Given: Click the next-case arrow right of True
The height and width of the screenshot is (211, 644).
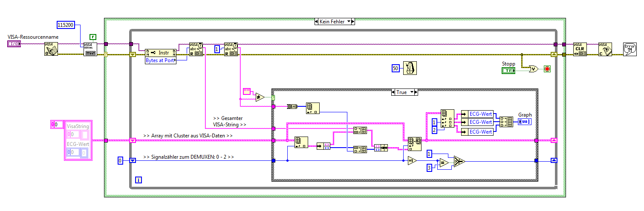Looking at the screenshot, I should coord(416,92).
